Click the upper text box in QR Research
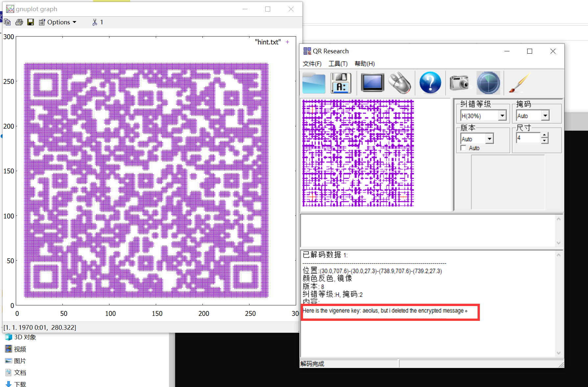The image size is (588, 387). pyautogui.click(x=428, y=230)
